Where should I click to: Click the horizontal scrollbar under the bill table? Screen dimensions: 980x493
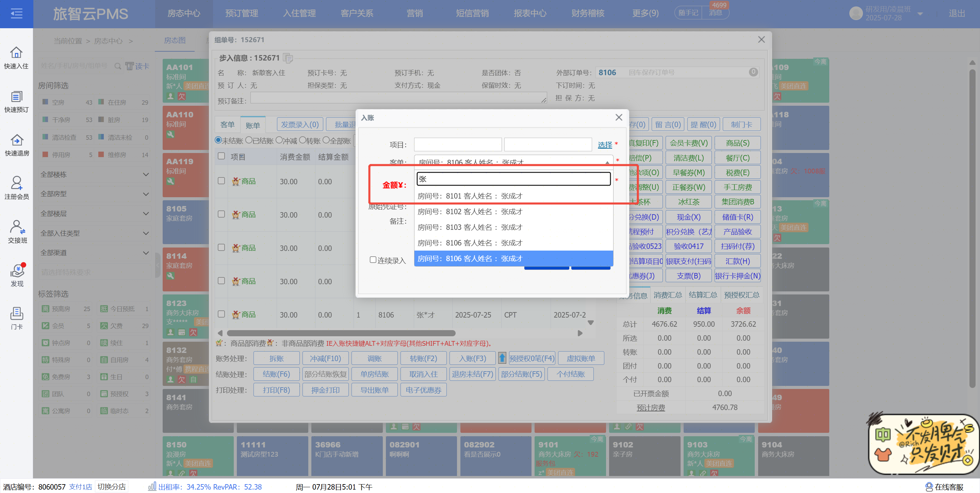(x=341, y=333)
